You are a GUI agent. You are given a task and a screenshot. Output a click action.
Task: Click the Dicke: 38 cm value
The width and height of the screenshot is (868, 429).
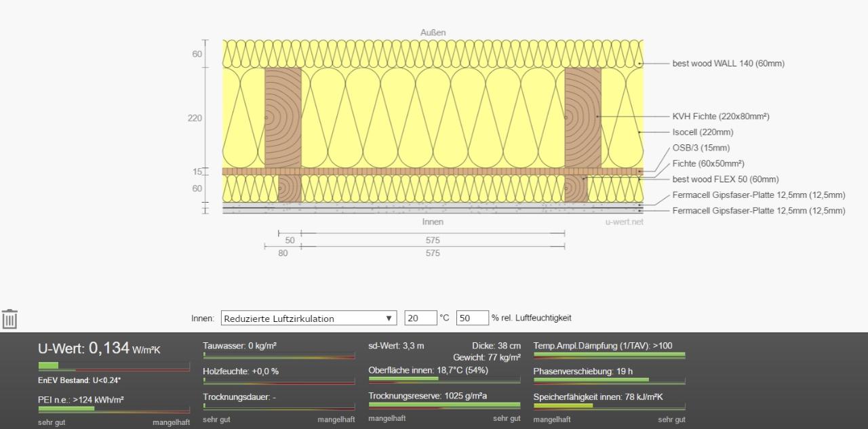tap(496, 346)
